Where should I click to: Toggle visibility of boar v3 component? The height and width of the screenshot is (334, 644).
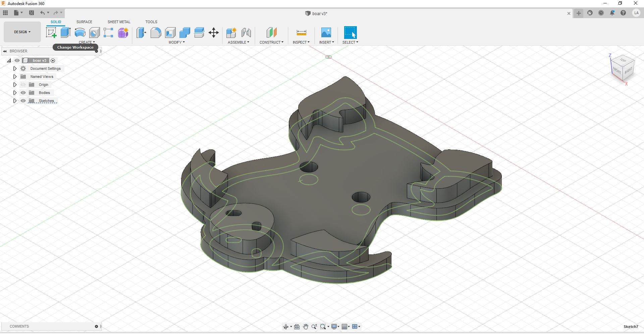17,60
